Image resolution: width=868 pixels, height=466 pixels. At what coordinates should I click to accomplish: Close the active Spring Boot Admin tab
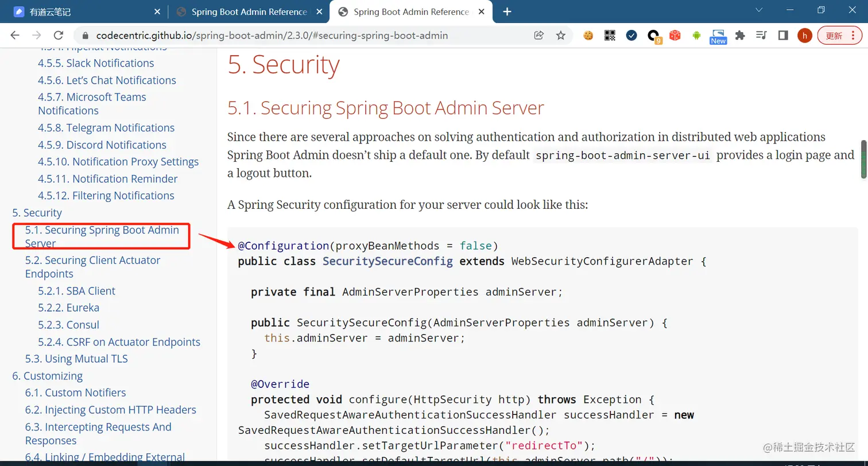[482, 11]
